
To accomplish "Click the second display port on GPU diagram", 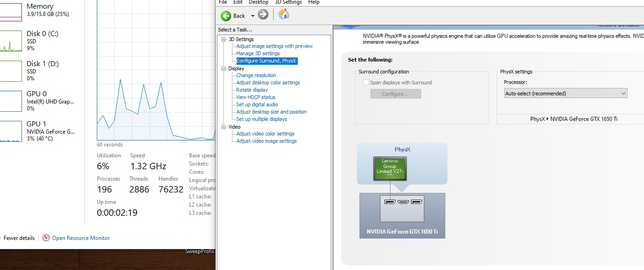I will click(403, 202).
